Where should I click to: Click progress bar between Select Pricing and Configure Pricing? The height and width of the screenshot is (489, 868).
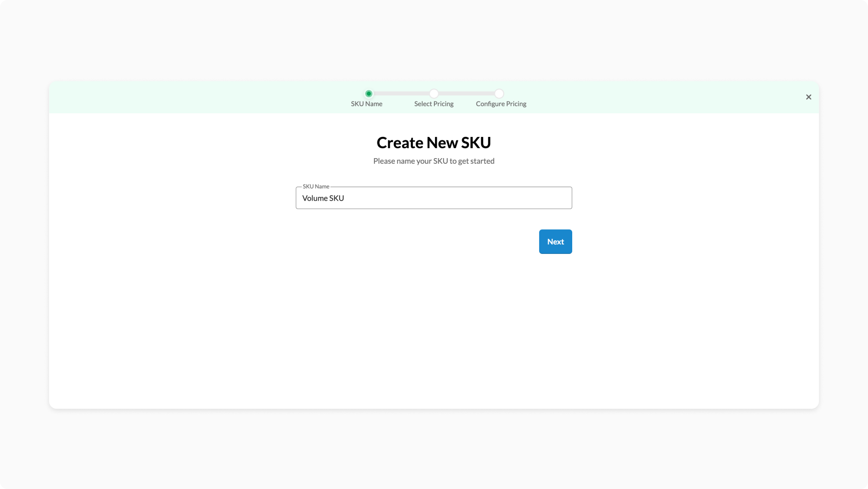466,93
